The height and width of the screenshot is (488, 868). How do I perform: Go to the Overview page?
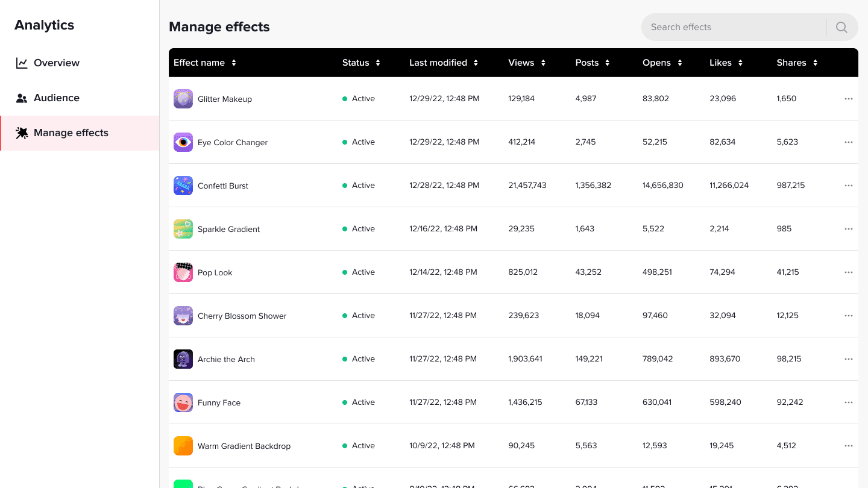point(56,63)
